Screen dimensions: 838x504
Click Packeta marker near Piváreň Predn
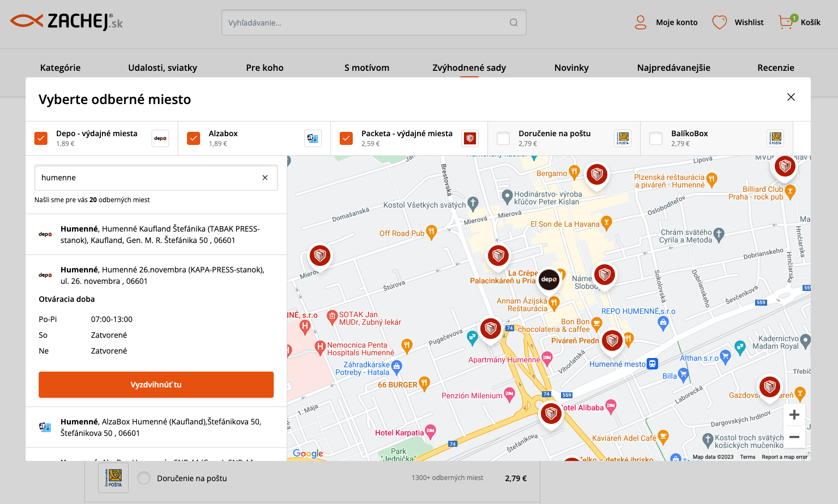click(612, 341)
